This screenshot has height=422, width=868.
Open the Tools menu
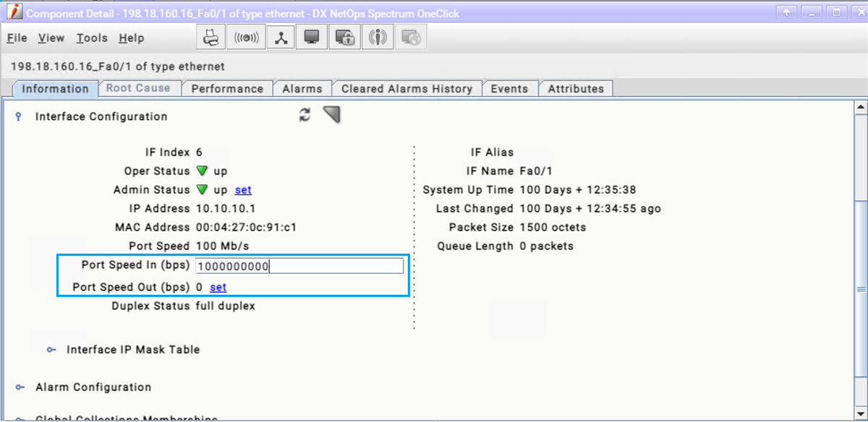pos(91,38)
